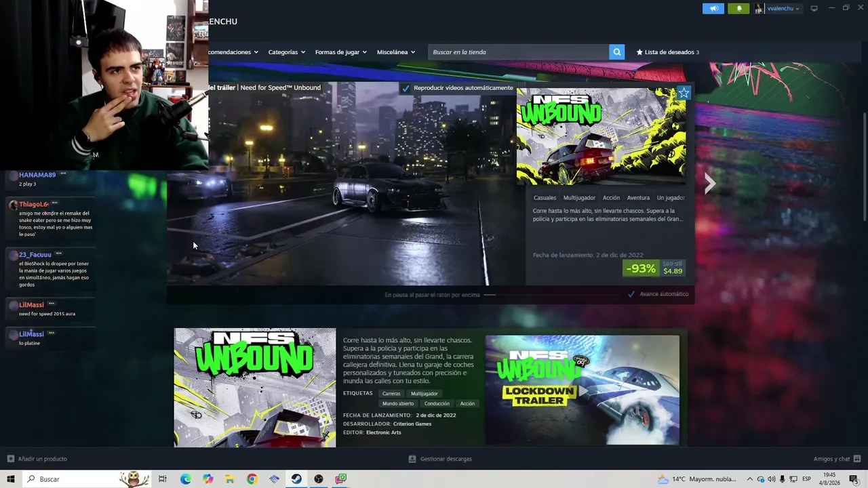Open Lista de deseados wishlist link
The height and width of the screenshot is (488, 868).
667,52
